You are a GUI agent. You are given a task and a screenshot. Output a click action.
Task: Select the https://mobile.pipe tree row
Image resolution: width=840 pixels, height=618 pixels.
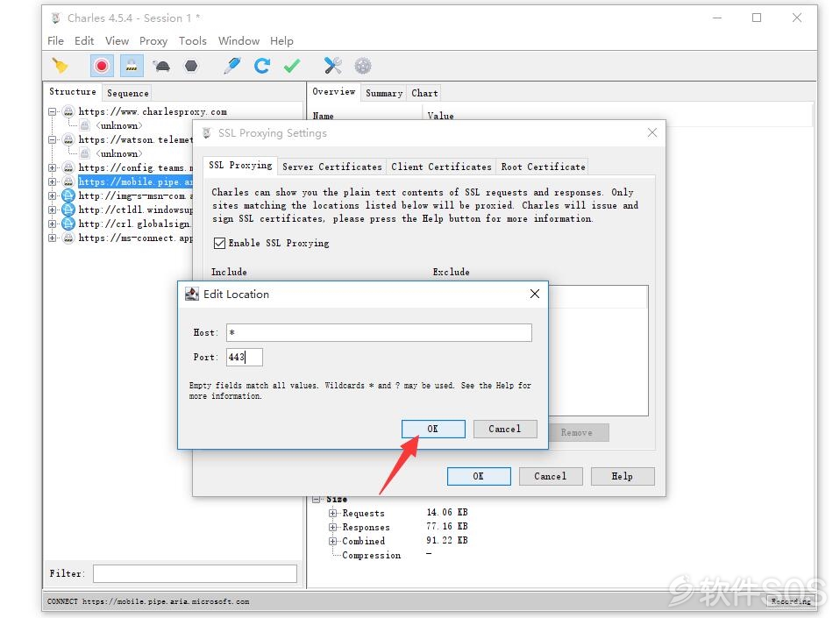tap(135, 181)
